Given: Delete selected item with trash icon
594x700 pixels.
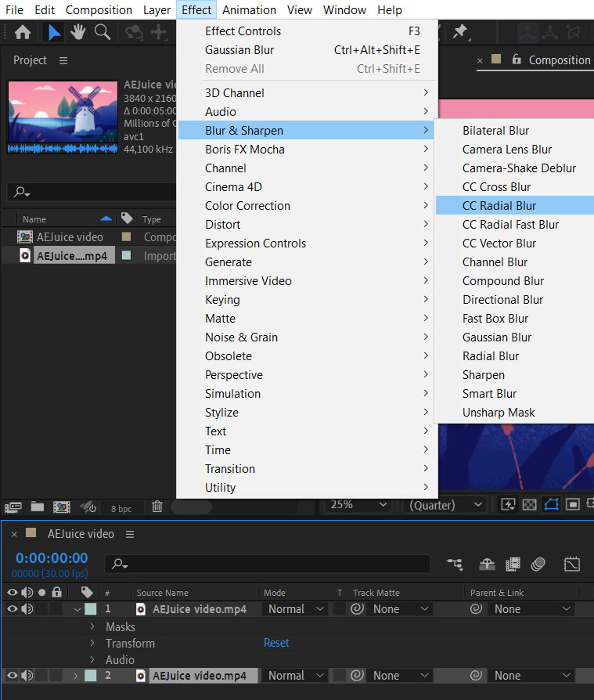Looking at the screenshot, I should (157, 507).
